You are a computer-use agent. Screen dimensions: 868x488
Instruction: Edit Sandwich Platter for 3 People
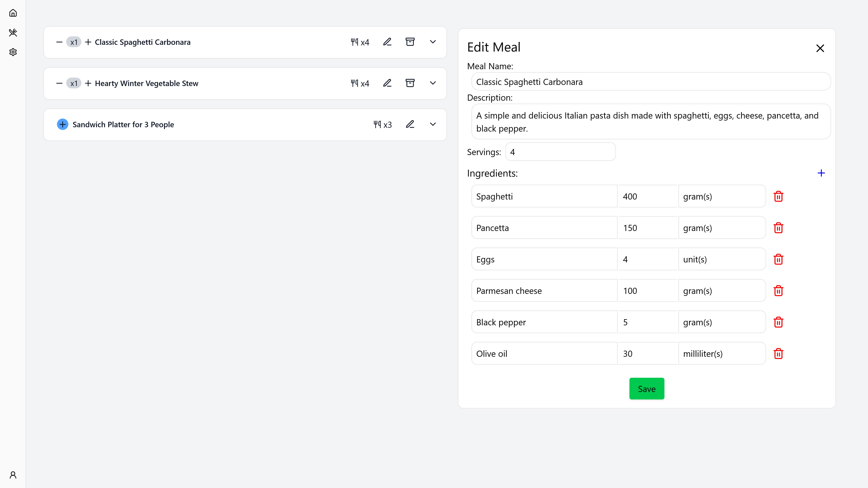(410, 125)
